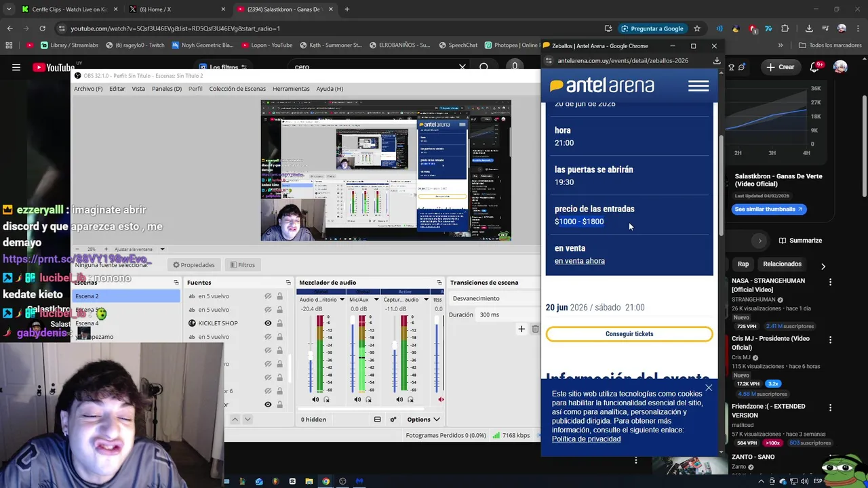Adjust the Audio d...ritorio volume fader

[311, 354]
